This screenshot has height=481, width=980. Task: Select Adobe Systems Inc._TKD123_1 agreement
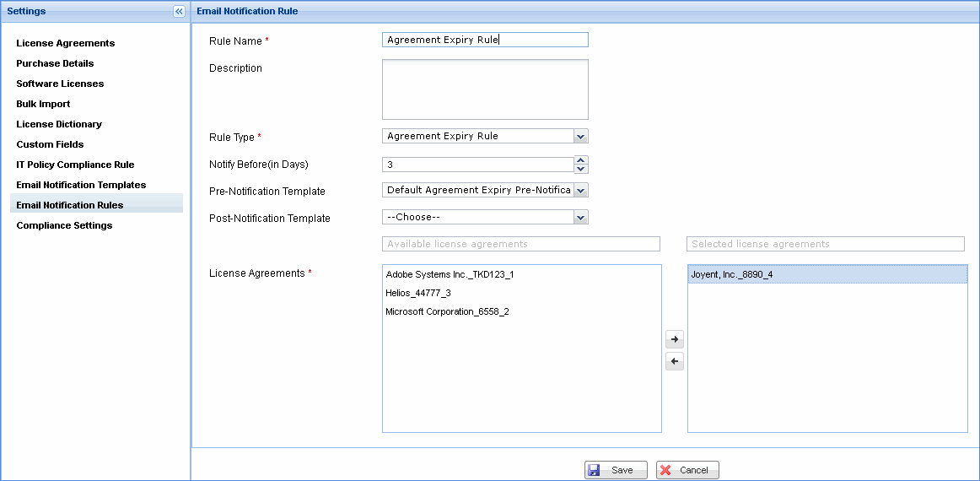[450, 274]
